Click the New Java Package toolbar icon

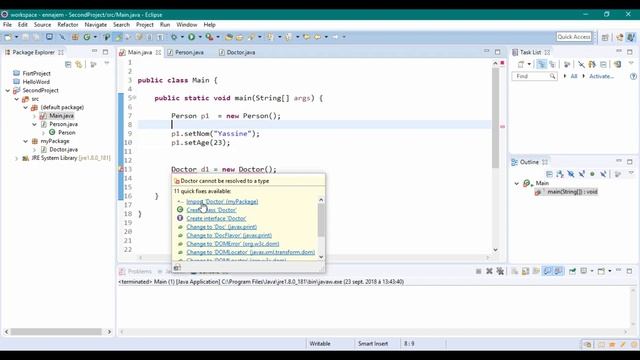coord(75,37)
